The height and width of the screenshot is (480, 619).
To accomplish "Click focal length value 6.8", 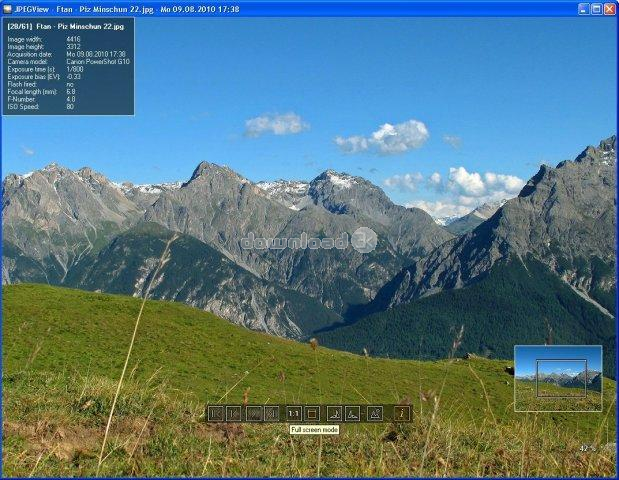I will point(71,92).
